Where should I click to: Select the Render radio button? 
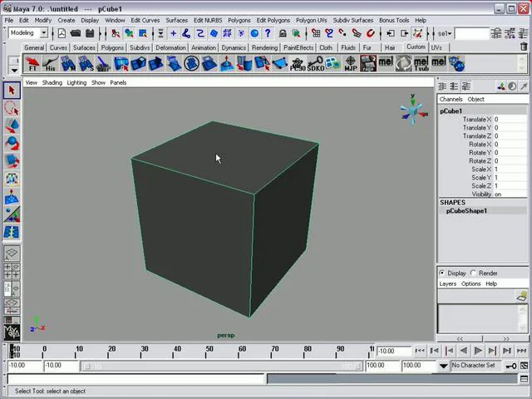tap(474, 273)
